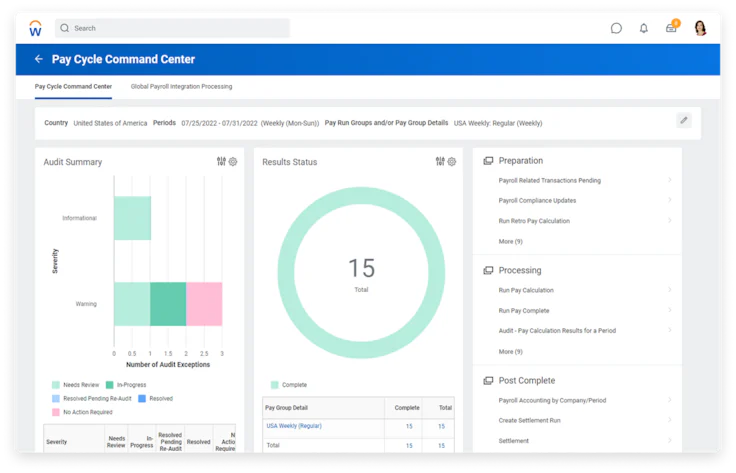This screenshot has width=736, height=473.
Task: Expand More (9) under Preparation
Action: [x=510, y=242]
